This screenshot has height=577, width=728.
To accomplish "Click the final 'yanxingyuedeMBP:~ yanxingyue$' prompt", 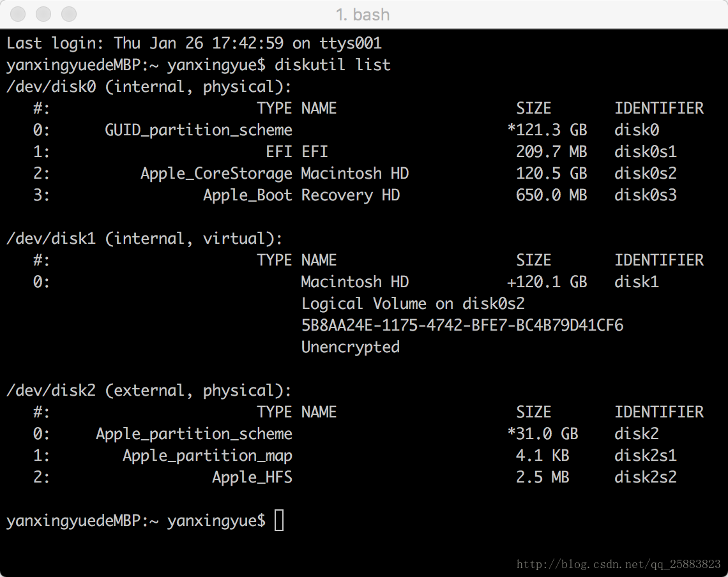I will click(136, 521).
